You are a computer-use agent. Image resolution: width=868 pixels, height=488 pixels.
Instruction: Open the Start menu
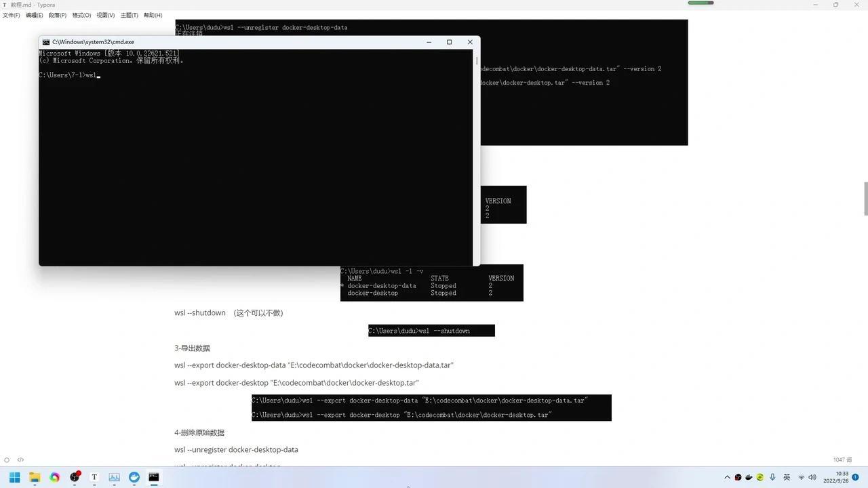[14, 477]
